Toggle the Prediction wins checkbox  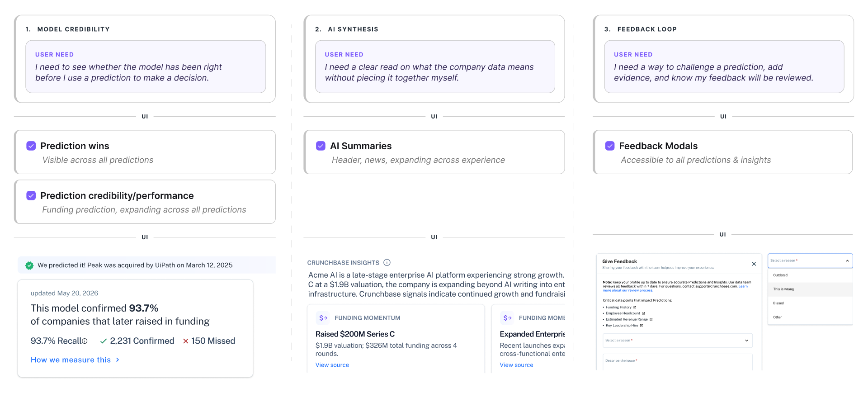[x=31, y=146]
